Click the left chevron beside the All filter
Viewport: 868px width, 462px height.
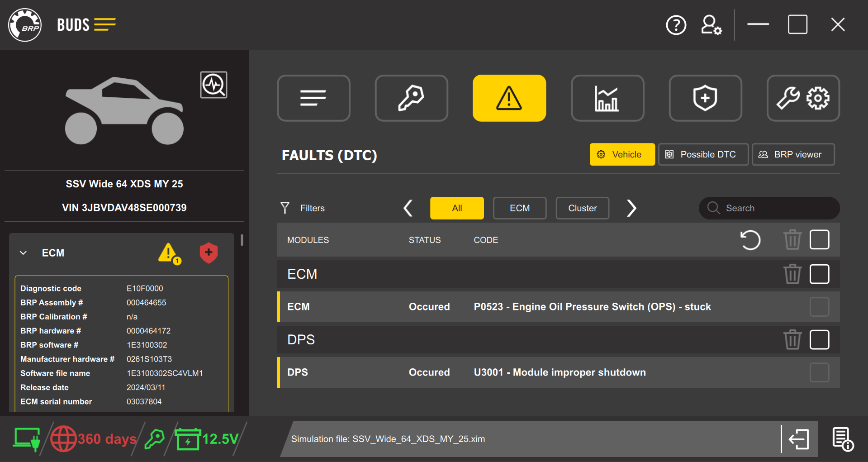[408, 208]
